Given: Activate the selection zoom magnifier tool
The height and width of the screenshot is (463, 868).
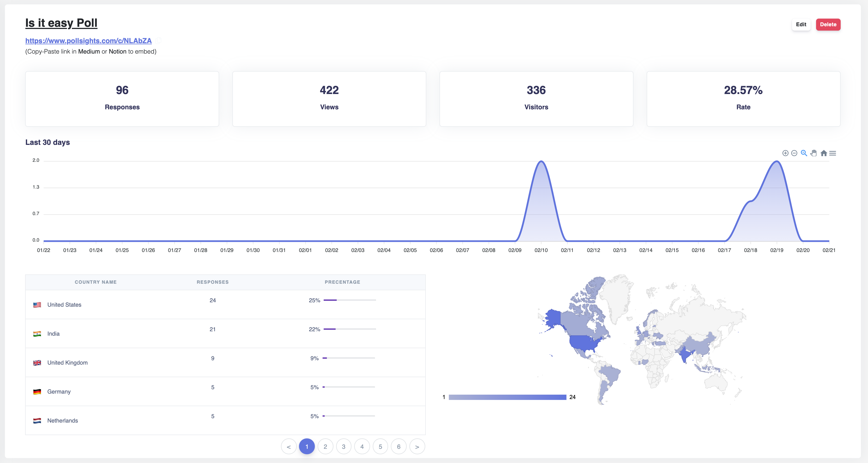Looking at the screenshot, I should [x=804, y=153].
